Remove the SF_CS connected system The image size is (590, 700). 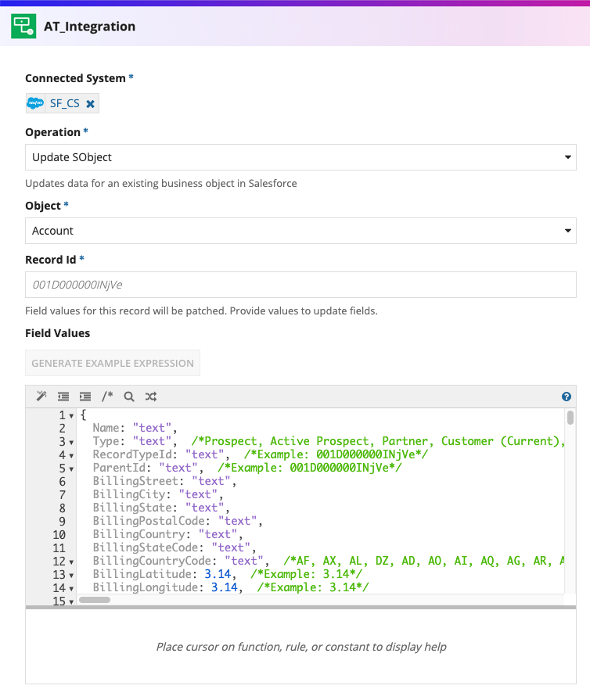pyautogui.click(x=90, y=104)
